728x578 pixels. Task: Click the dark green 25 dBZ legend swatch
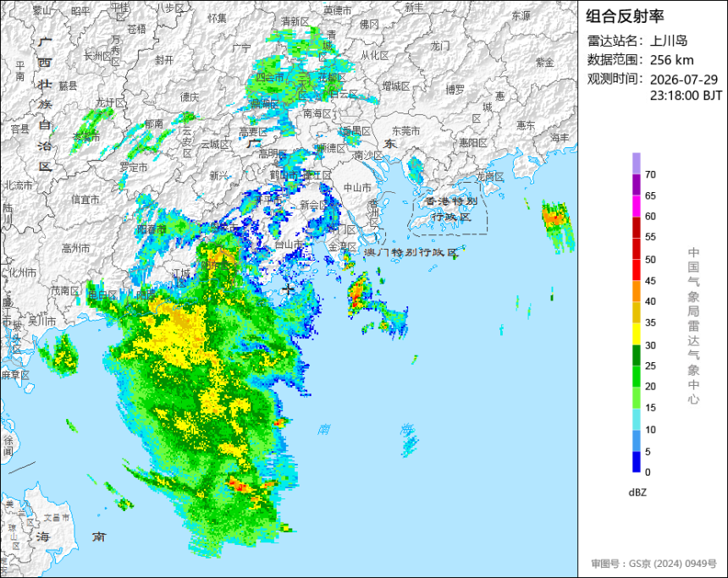tap(636, 355)
